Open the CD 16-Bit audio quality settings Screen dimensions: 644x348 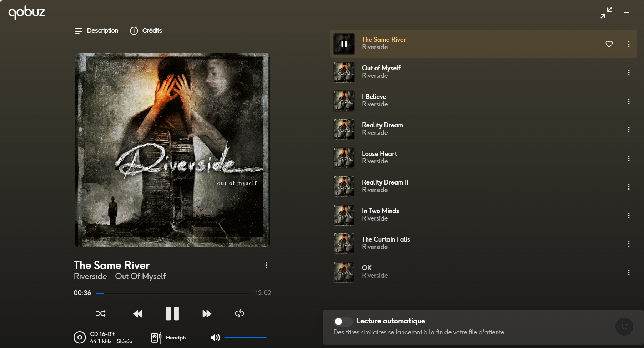coord(103,337)
